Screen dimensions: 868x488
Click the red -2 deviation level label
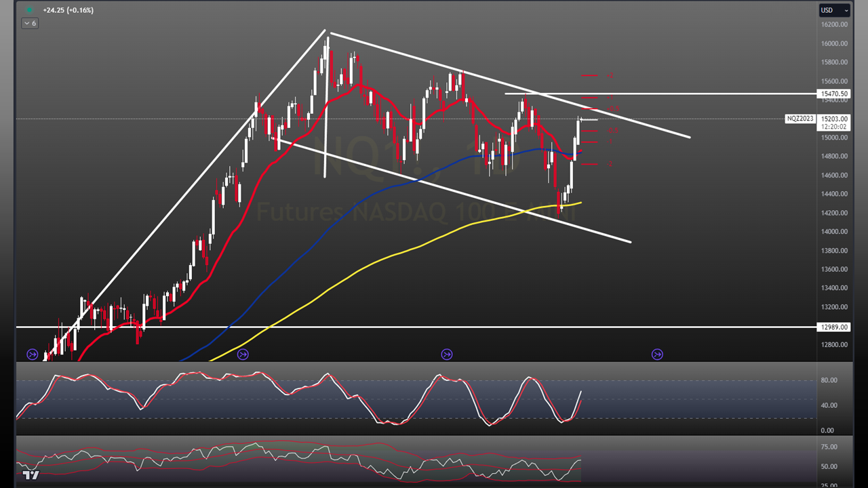(x=610, y=163)
